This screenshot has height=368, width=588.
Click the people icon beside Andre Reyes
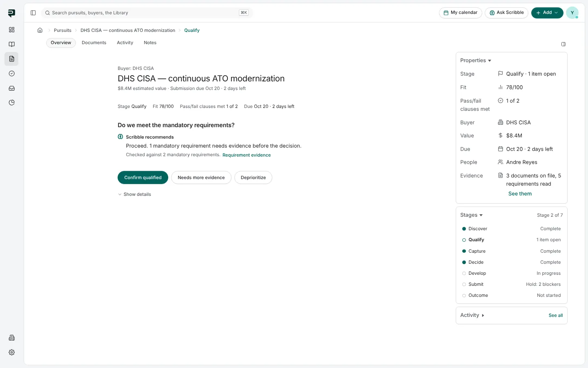pos(500,162)
